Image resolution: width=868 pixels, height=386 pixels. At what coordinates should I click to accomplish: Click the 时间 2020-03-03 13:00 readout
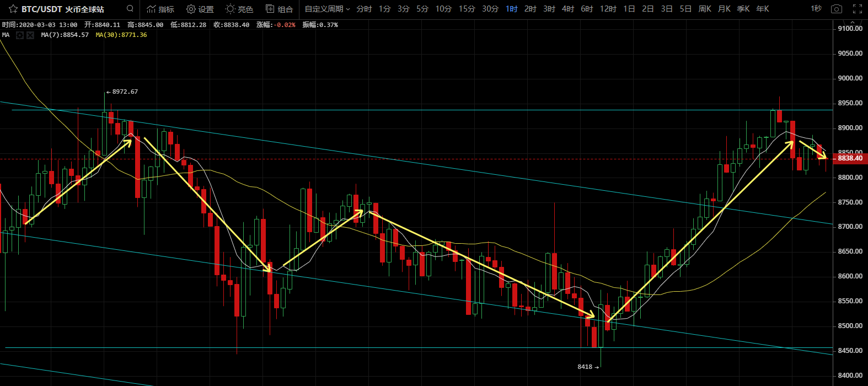tap(40, 25)
